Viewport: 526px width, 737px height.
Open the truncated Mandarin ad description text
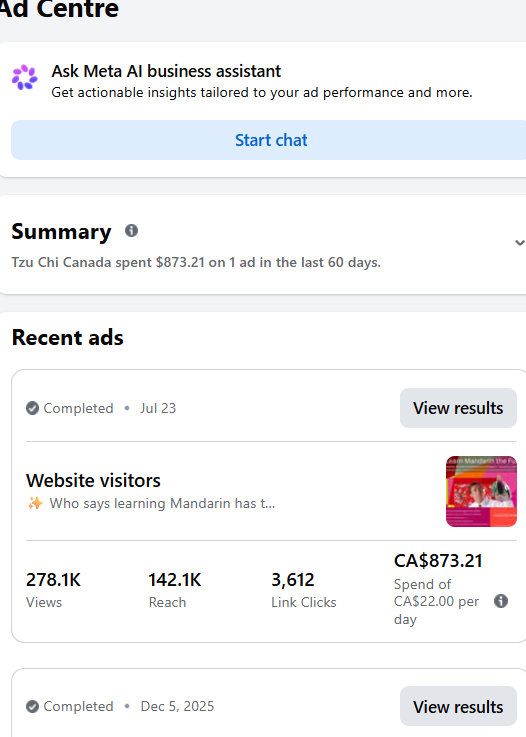[163, 503]
